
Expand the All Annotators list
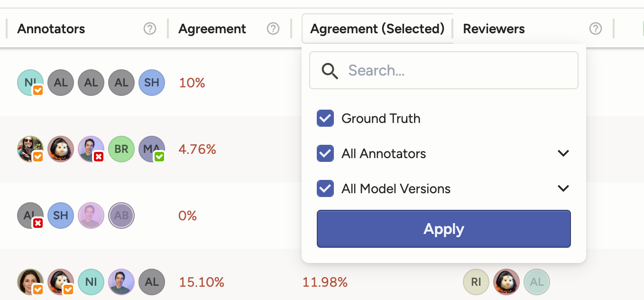tap(563, 153)
